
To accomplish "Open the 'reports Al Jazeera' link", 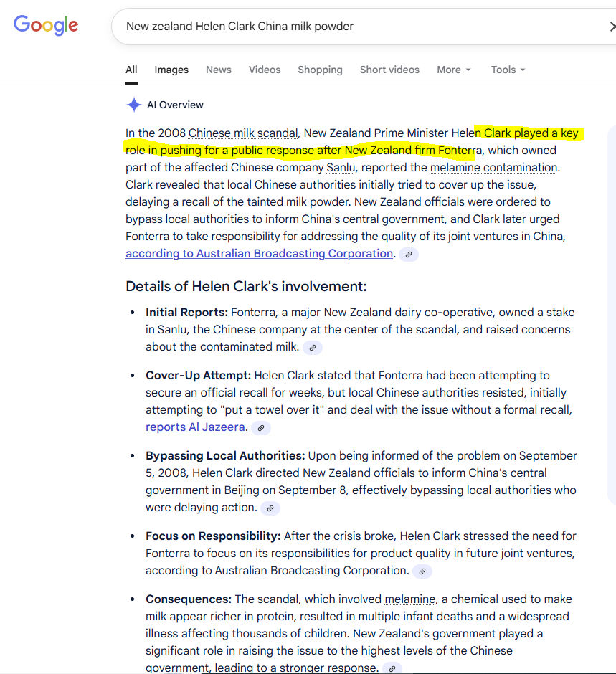I will 195,427.
